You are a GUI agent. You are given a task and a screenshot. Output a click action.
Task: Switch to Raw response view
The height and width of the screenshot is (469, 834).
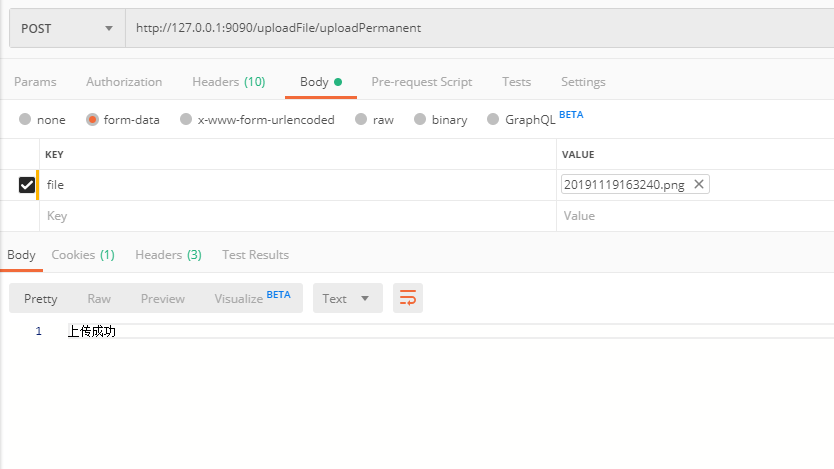[99, 298]
